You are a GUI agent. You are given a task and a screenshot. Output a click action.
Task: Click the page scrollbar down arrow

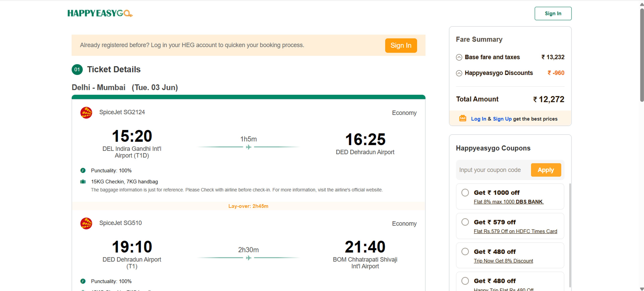coord(641,288)
